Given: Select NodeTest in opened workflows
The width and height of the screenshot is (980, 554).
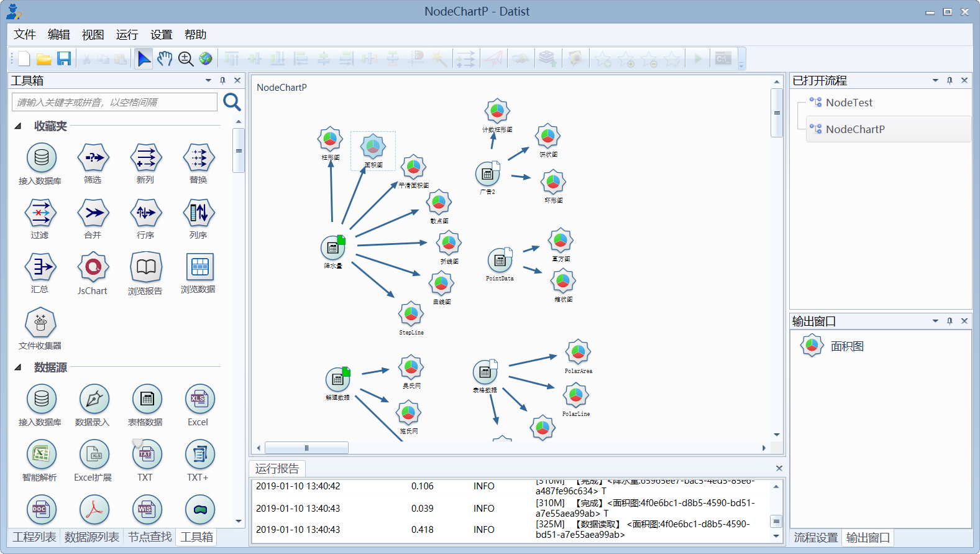Looking at the screenshot, I should tap(849, 103).
